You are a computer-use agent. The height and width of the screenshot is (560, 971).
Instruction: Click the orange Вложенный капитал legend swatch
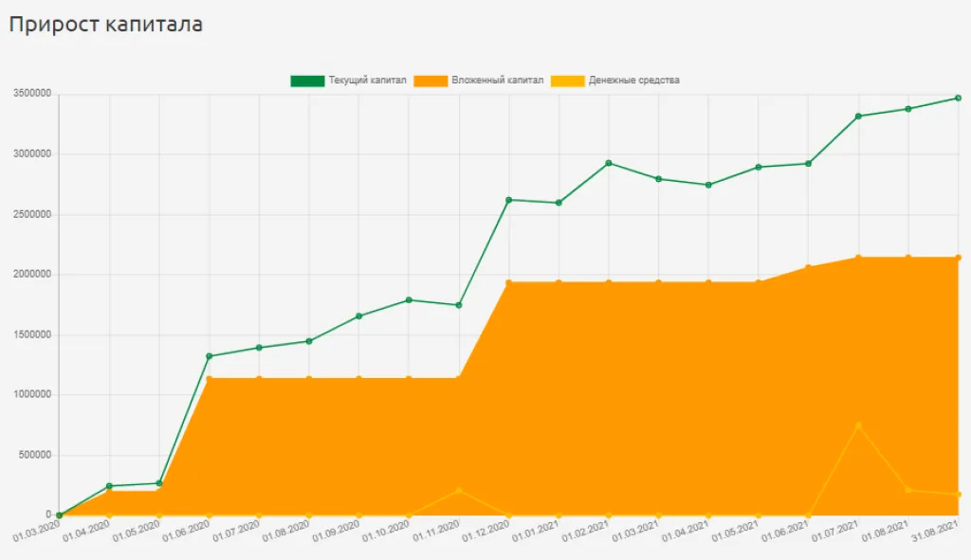click(430, 81)
